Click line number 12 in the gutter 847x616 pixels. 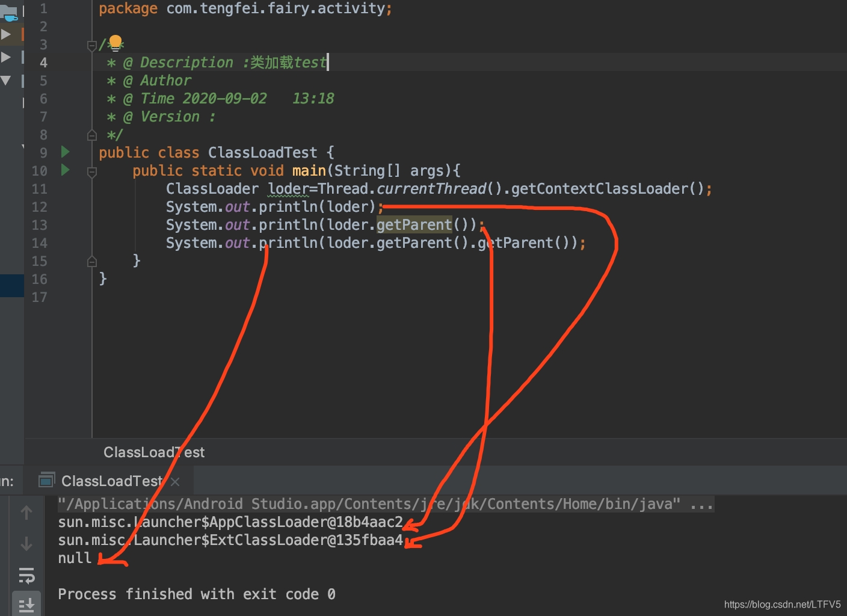pos(39,207)
